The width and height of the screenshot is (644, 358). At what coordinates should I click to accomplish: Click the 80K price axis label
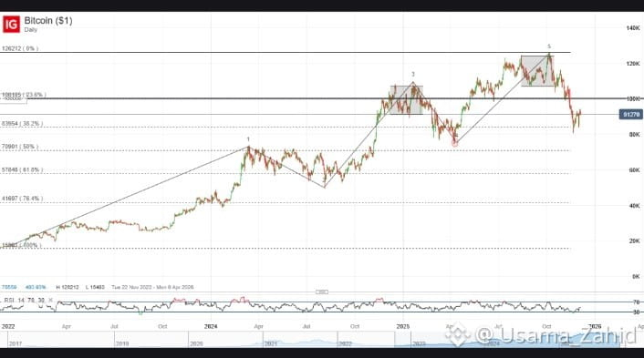pyautogui.click(x=635, y=135)
